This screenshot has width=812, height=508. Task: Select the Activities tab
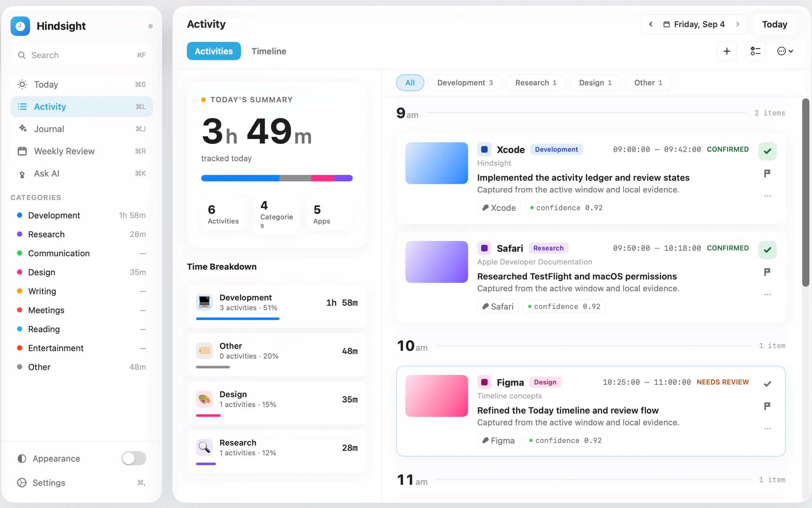click(214, 51)
